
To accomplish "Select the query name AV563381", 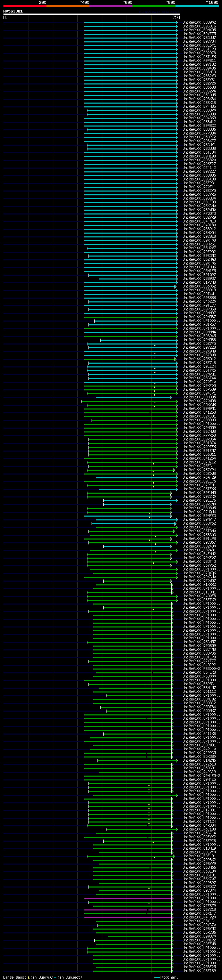I will (13, 11).
